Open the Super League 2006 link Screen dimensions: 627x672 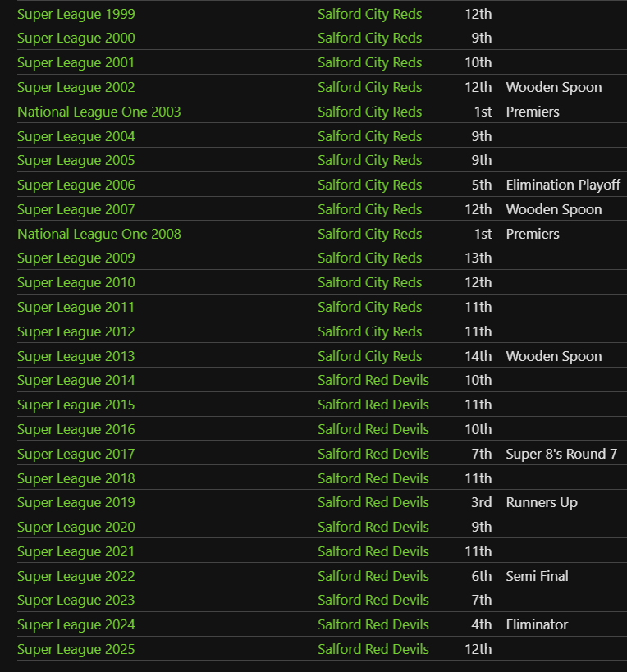coord(76,185)
